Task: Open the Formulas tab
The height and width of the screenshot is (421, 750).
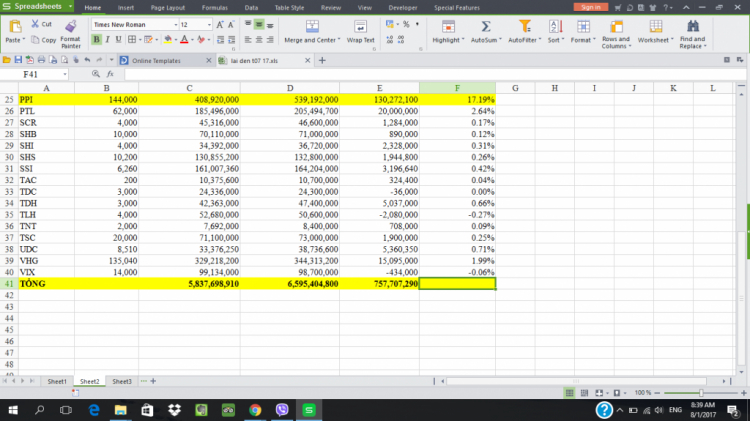Action: [x=214, y=8]
